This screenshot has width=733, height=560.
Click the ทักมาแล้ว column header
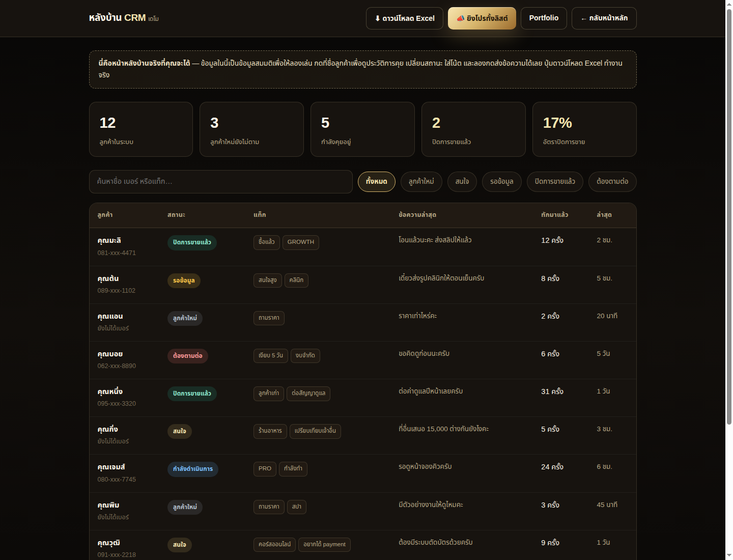click(555, 215)
